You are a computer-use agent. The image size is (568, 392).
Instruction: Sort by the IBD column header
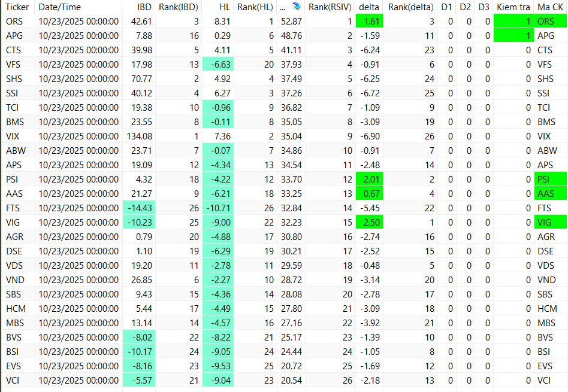(x=144, y=7)
